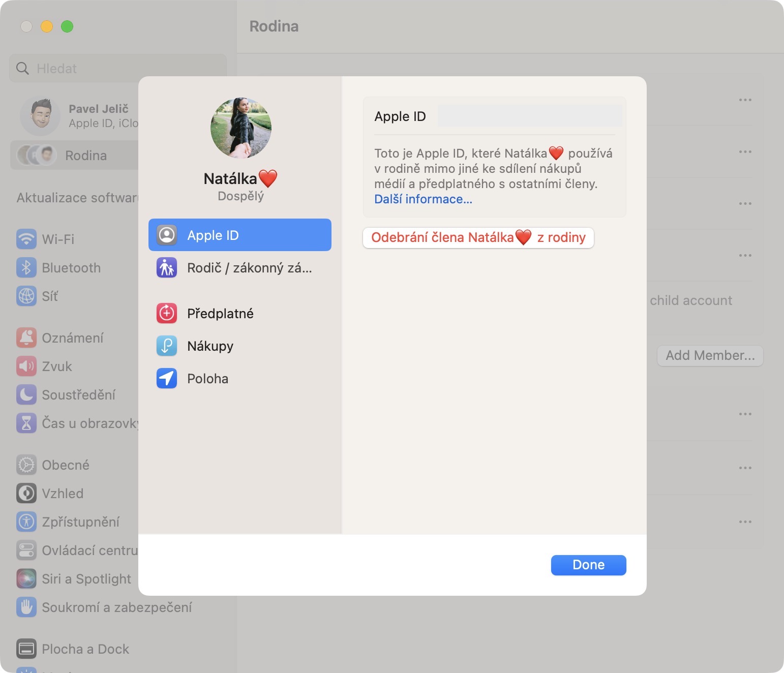The image size is (784, 673).
Task: Select Rodina in the sidebar
Action: (x=74, y=156)
